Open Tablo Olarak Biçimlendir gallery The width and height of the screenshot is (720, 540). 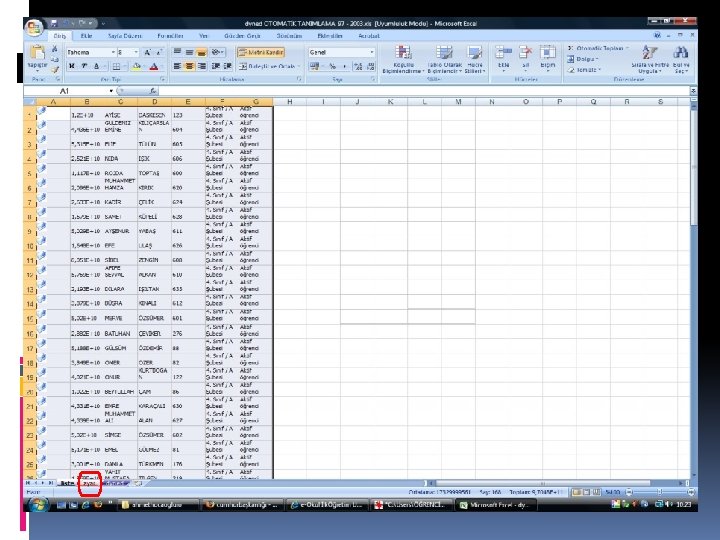444,59
